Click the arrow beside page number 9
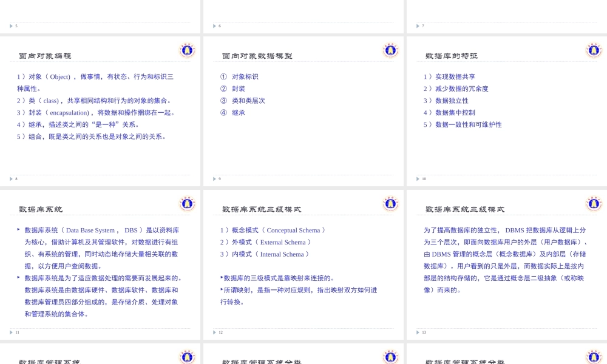607x364 pixels. [214, 178]
